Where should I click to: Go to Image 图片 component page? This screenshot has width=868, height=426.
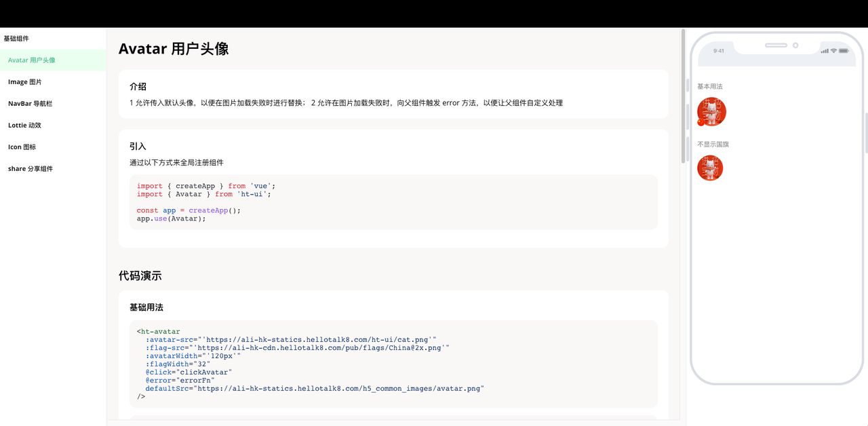tap(53, 82)
